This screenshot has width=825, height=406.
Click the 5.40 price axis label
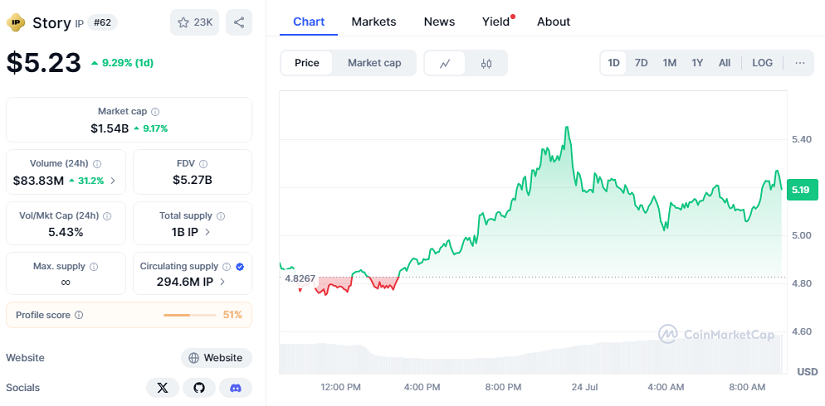coord(801,140)
